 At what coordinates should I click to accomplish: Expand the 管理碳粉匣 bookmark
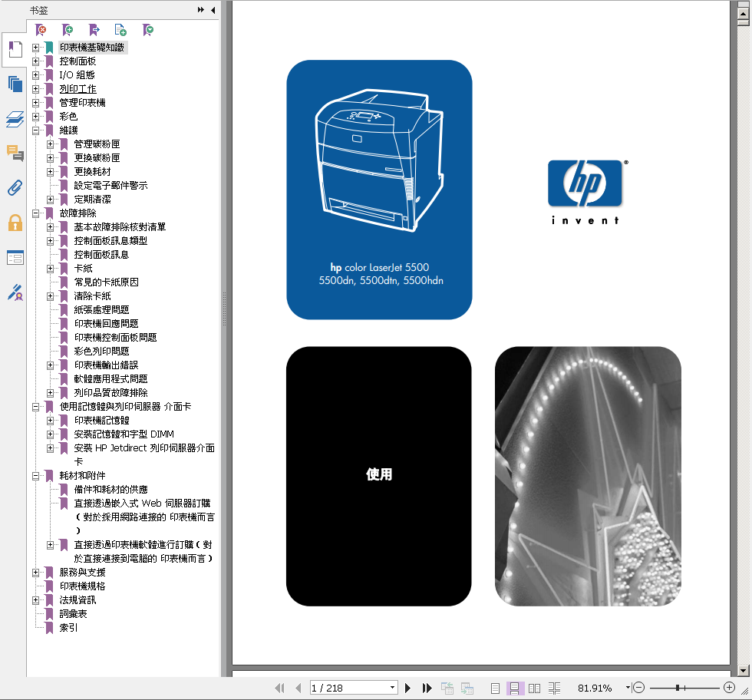pyautogui.click(x=50, y=144)
